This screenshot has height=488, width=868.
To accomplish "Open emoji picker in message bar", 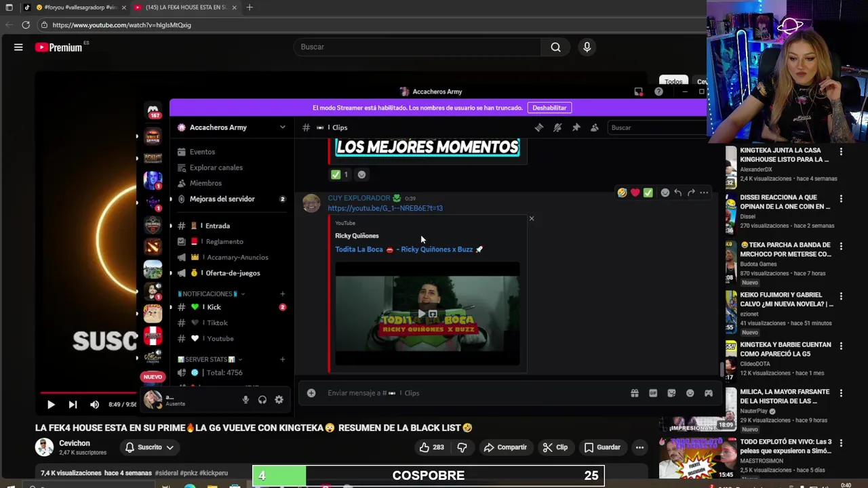I will coord(690,393).
